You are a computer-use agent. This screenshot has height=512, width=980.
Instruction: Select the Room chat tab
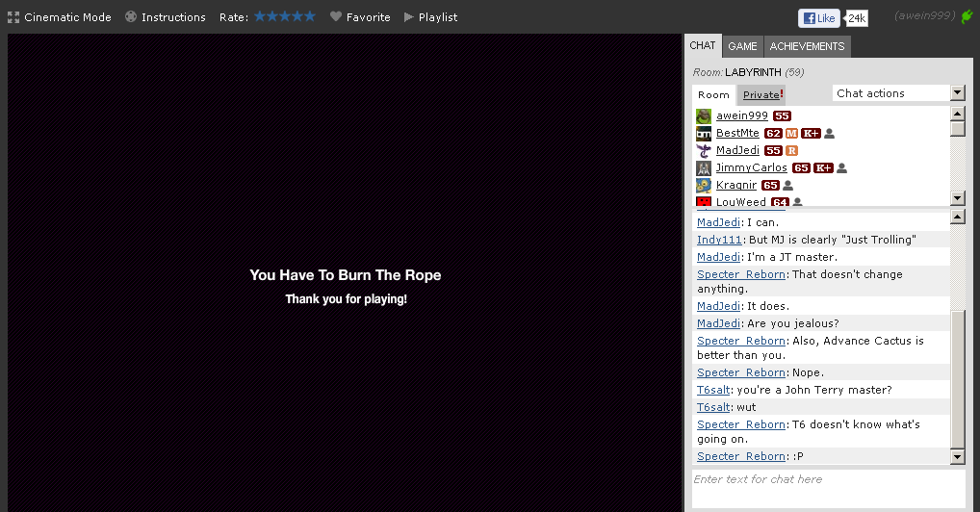coord(713,95)
